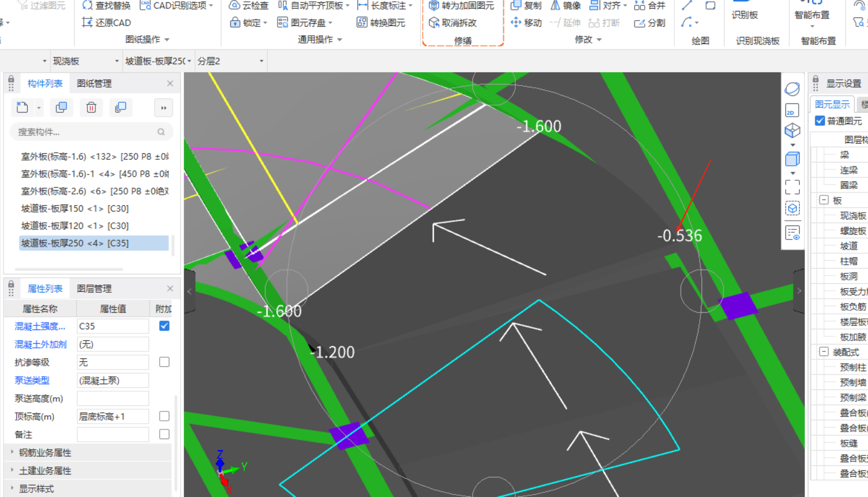Toggle 普通图元 checkbox
The height and width of the screenshot is (497, 868).
(x=819, y=120)
